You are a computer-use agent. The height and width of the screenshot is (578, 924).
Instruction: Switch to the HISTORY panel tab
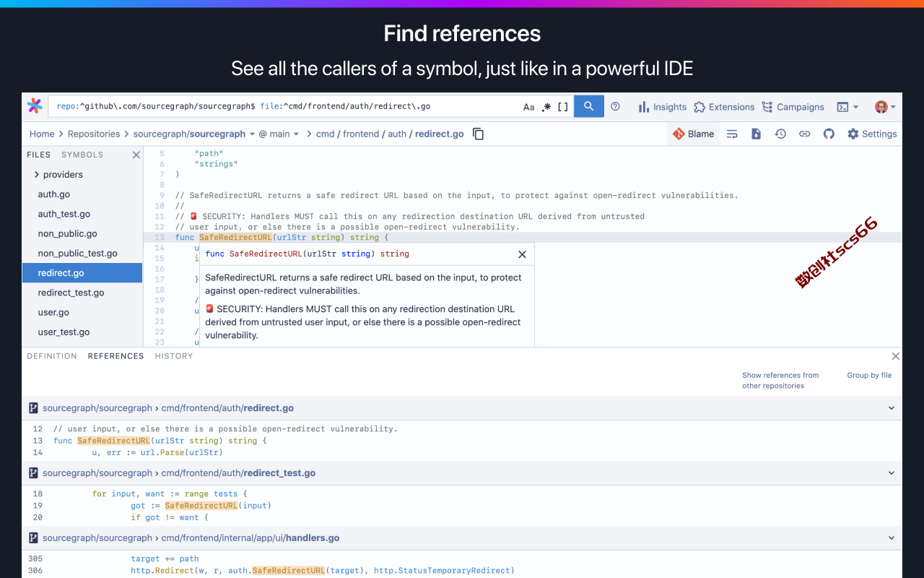click(174, 356)
